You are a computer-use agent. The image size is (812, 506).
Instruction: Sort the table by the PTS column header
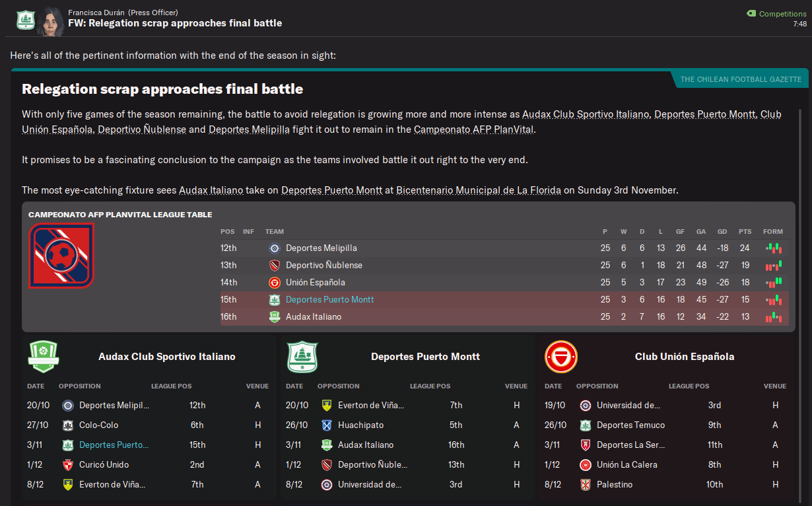point(745,232)
